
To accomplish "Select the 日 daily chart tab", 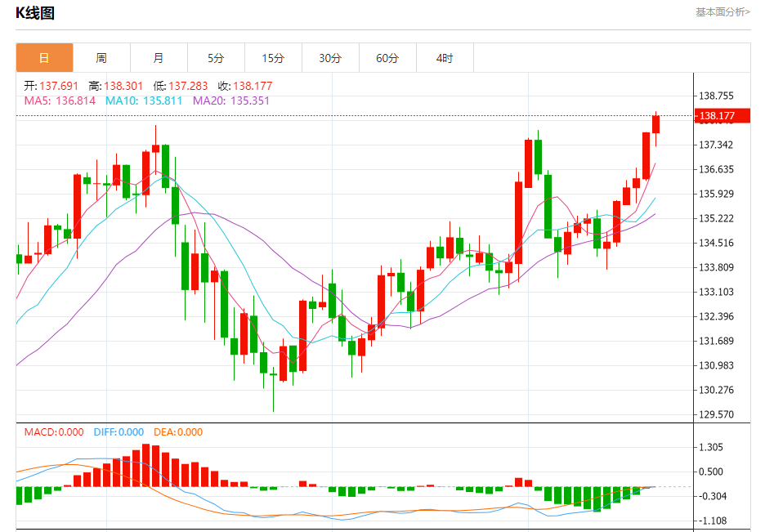I will click(x=44, y=58).
